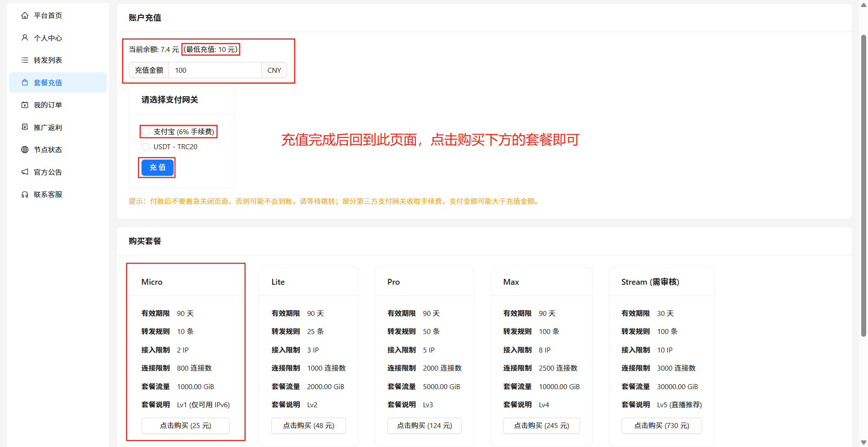Click the 我的订单 order icon
The width and height of the screenshot is (868, 447).
tap(25, 104)
